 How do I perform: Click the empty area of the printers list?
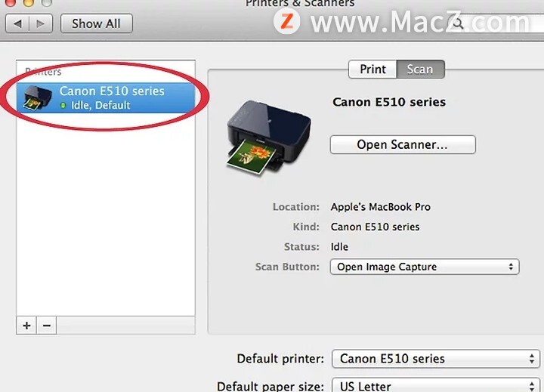[106, 215]
